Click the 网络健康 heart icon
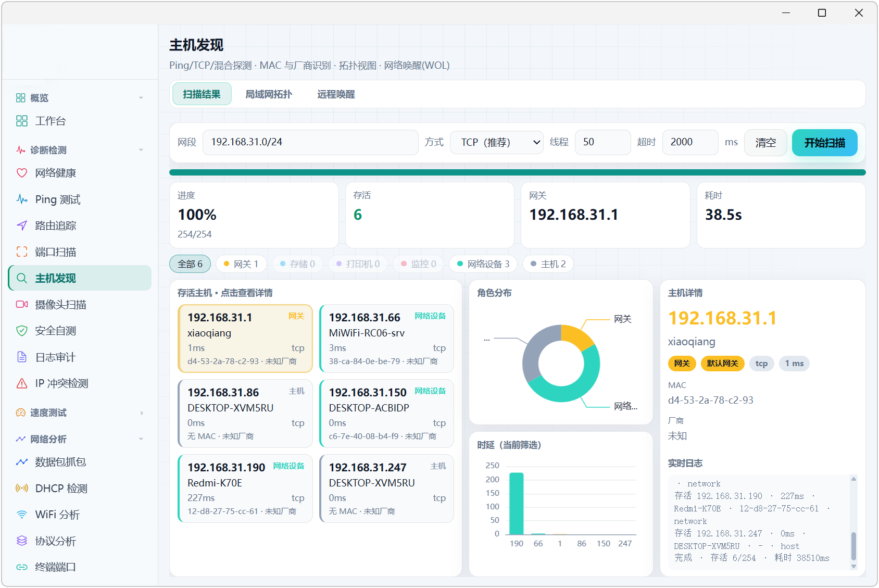Viewport: 879px width, 588px height. (x=22, y=173)
